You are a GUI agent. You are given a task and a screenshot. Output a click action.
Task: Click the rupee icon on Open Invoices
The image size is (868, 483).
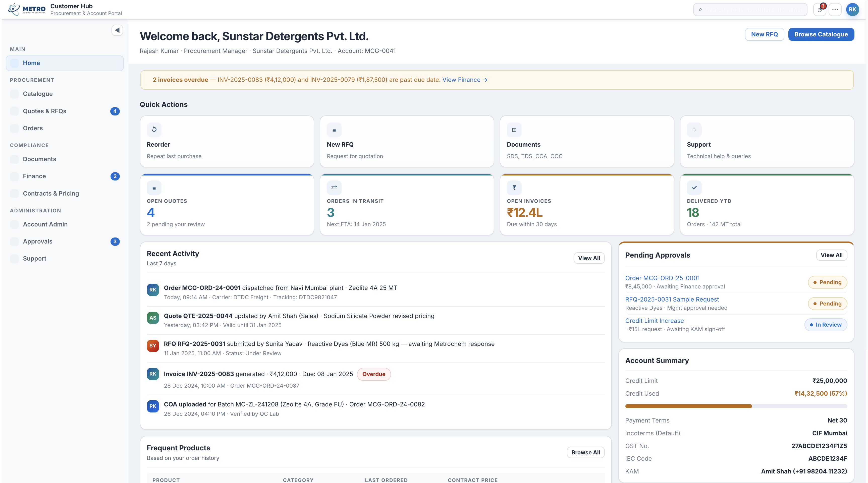[514, 188]
